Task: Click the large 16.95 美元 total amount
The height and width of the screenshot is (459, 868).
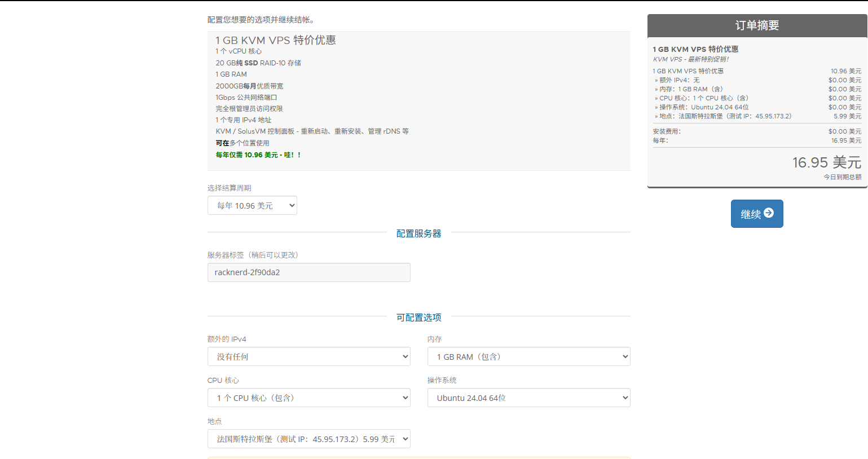Action: (x=826, y=163)
